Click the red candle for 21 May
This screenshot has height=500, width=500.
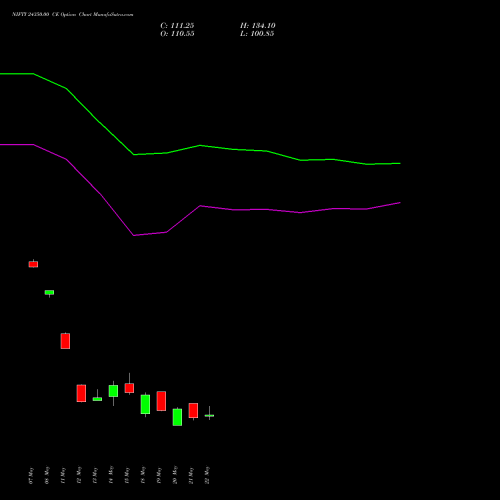click(x=193, y=410)
